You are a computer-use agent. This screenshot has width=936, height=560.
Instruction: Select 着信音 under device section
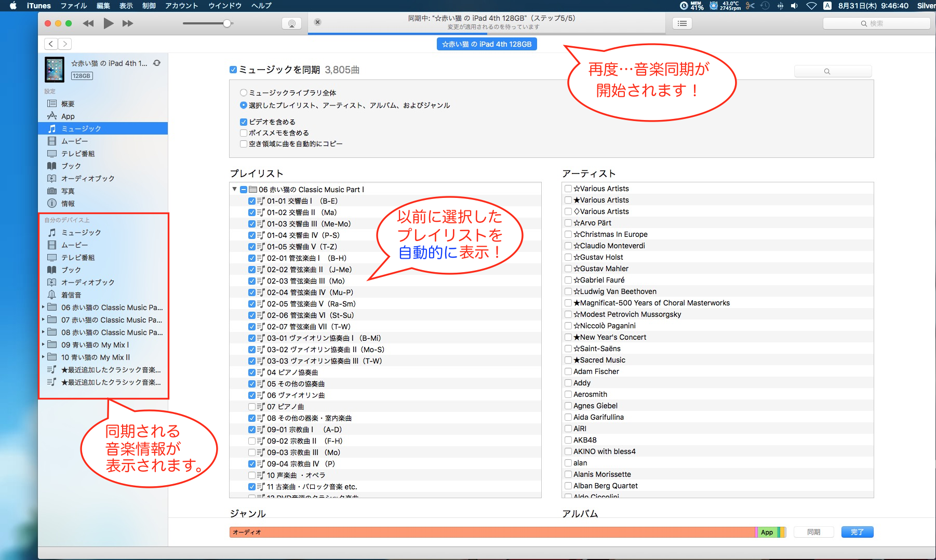[71, 295]
